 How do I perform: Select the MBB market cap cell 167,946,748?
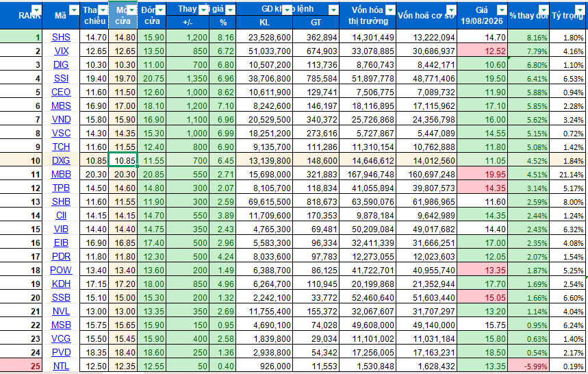368,175
